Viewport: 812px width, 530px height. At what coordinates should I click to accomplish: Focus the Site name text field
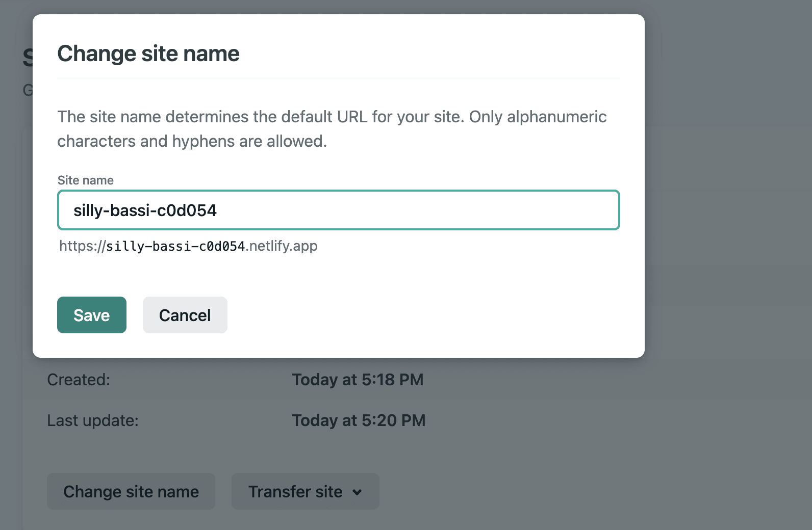(x=339, y=210)
